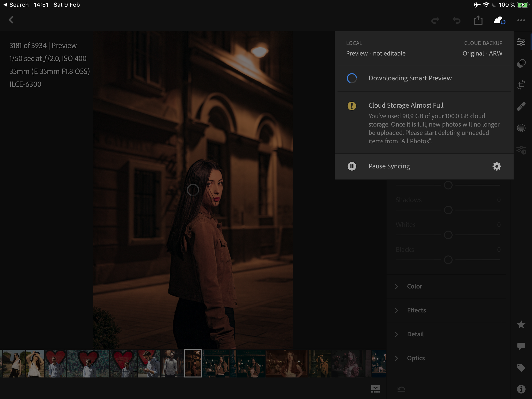This screenshot has width=532, height=399.
Task: Tap the Wi-Fi status icon
Action: pos(486,5)
